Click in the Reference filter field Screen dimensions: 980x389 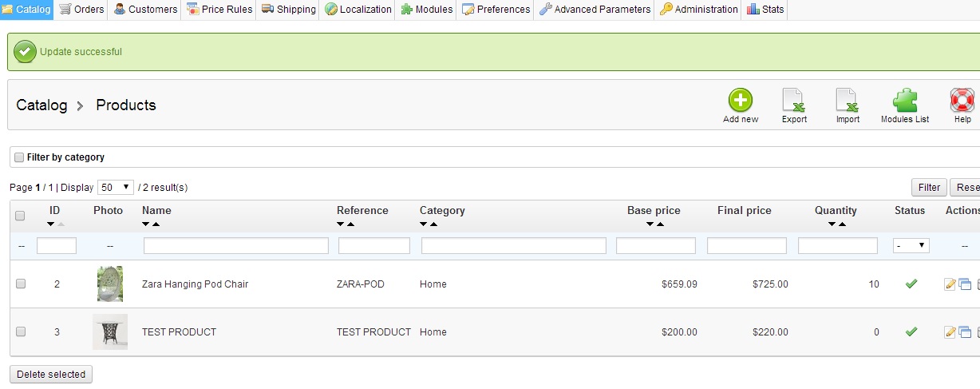tap(374, 246)
